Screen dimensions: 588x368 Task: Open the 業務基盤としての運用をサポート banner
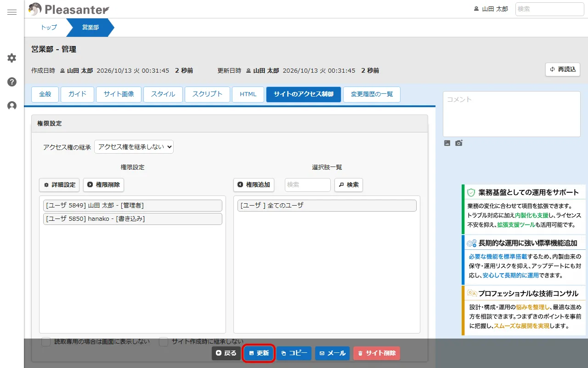coord(524,209)
